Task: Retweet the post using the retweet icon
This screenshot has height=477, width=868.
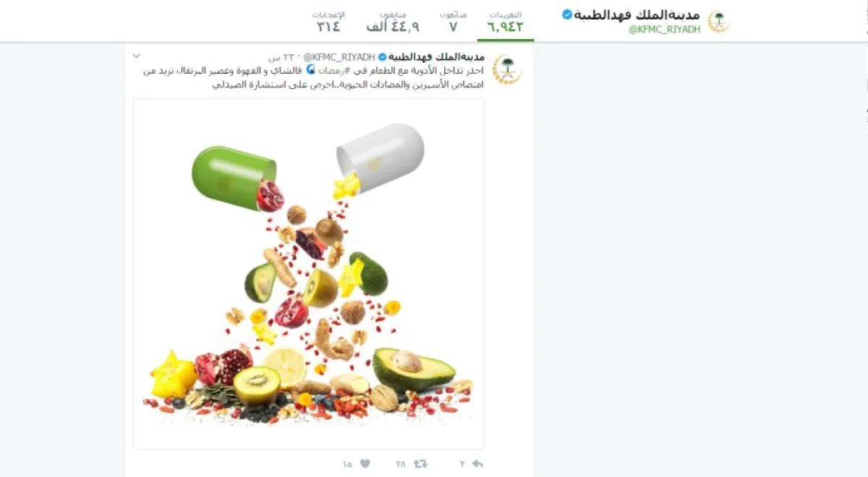Action: point(421,463)
